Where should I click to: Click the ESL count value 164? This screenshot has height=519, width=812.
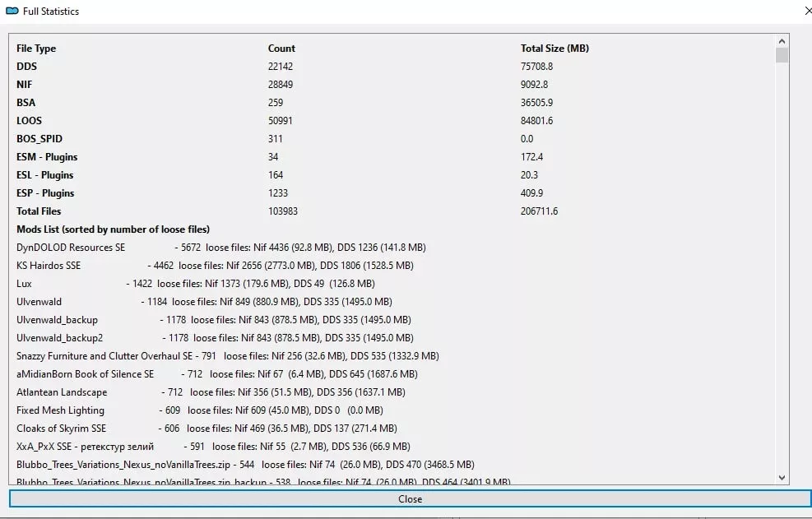[x=276, y=175]
